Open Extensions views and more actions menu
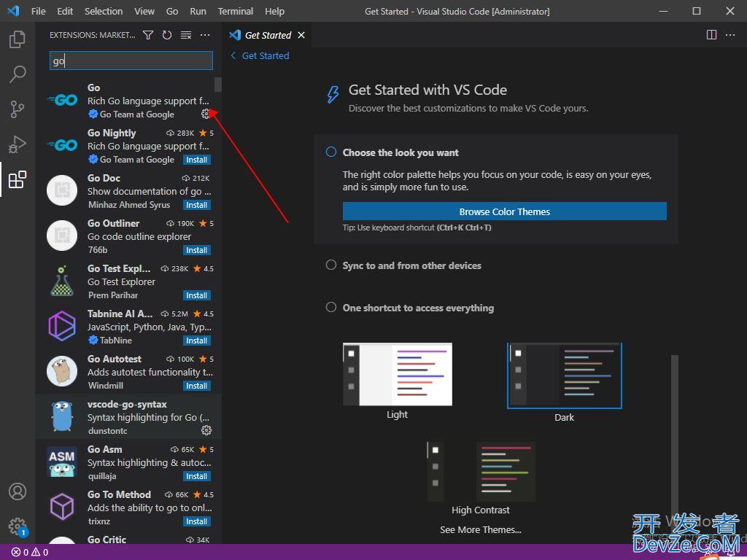This screenshot has width=747, height=560. tap(205, 35)
